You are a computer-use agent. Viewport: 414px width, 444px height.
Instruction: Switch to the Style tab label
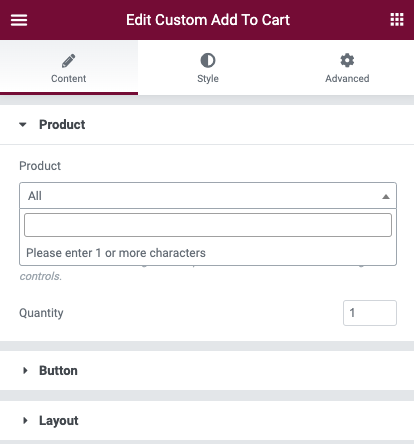[208, 79]
